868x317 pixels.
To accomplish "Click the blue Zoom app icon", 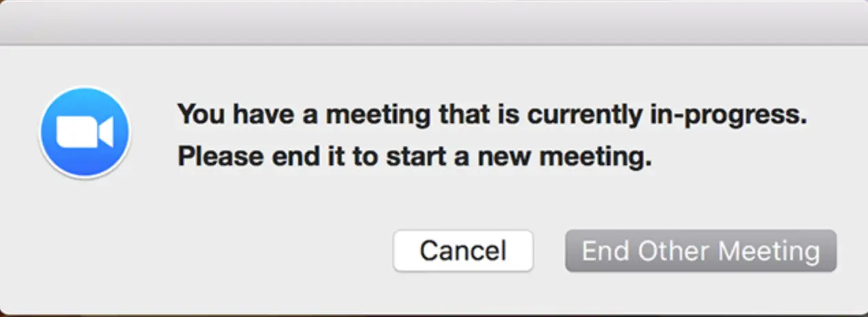I will (x=85, y=133).
